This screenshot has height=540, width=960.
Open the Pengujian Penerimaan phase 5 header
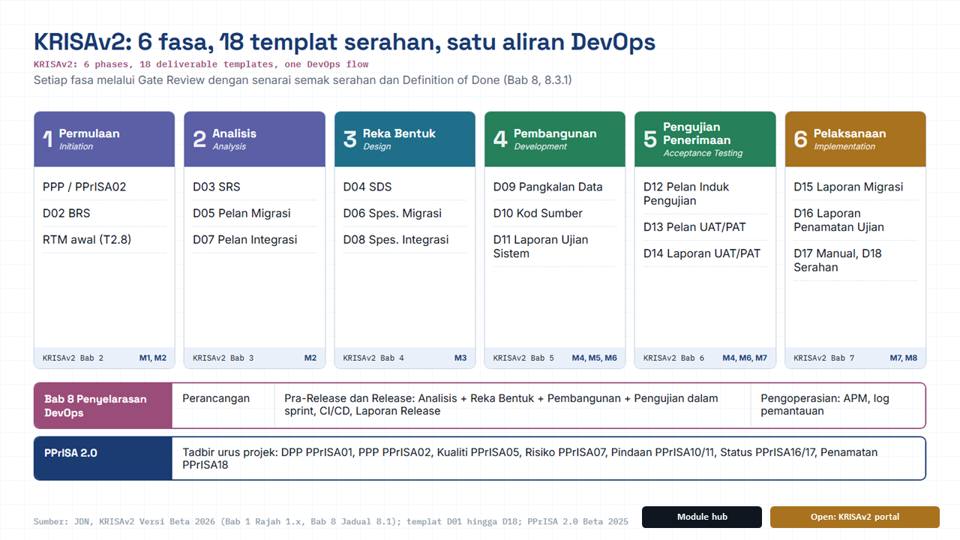coord(705,139)
